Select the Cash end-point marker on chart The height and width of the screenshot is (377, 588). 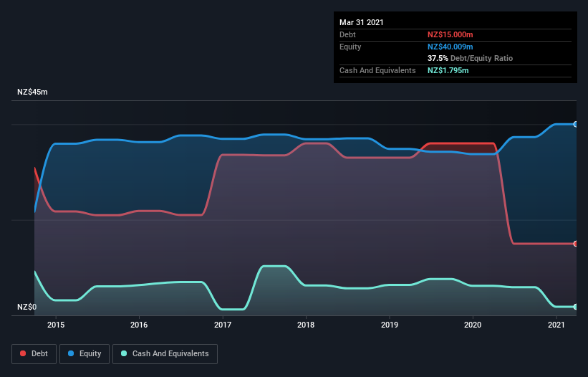pos(576,307)
